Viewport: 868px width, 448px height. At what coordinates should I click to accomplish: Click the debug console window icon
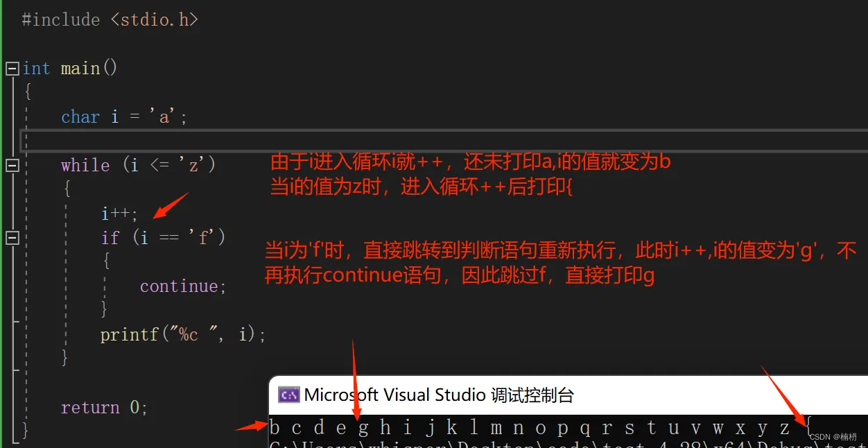click(x=288, y=395)
